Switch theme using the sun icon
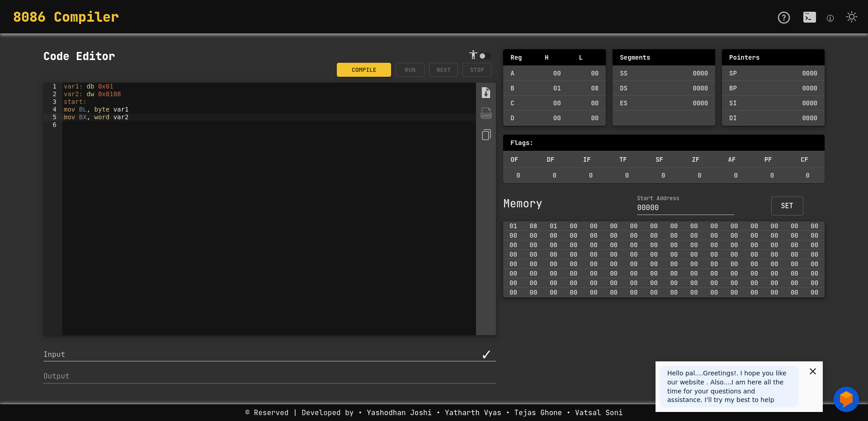This screenshot has width=868, height=421. (852, 17)
